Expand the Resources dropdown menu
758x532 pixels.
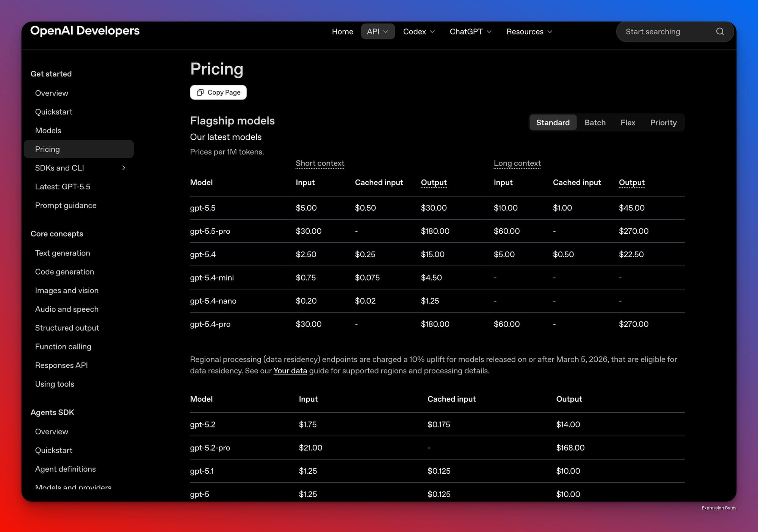[x=529, y=32]
